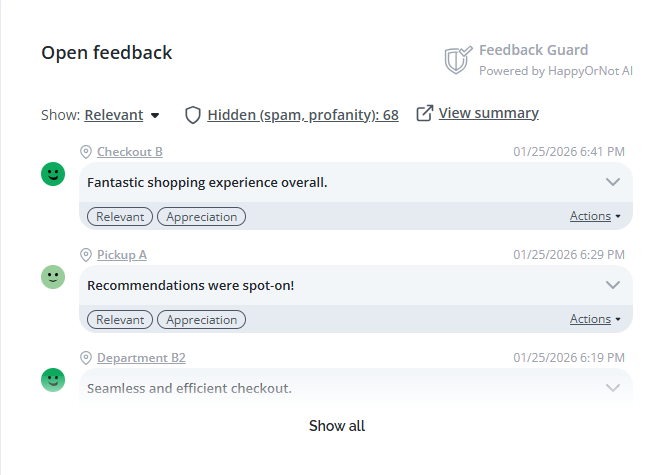The image size is (671, 475).
Task: Click the location pin beside Department B2
Action: coord(86,358)
